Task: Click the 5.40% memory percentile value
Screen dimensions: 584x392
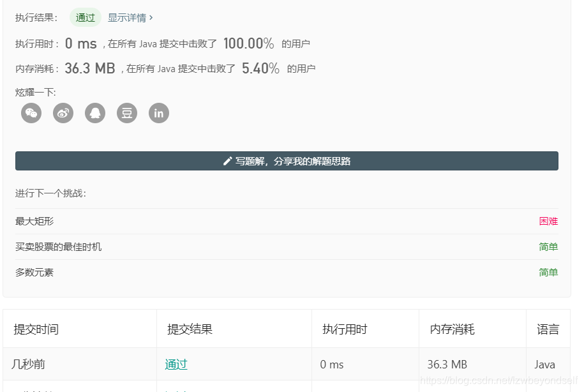Action: pyautogui.click(x=260, y=68)
